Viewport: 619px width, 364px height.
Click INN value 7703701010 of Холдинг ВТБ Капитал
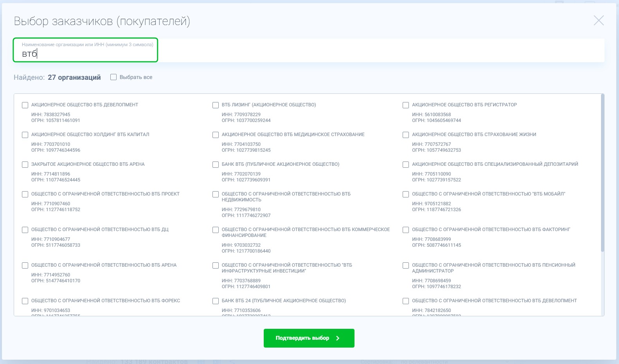point(57,144)
